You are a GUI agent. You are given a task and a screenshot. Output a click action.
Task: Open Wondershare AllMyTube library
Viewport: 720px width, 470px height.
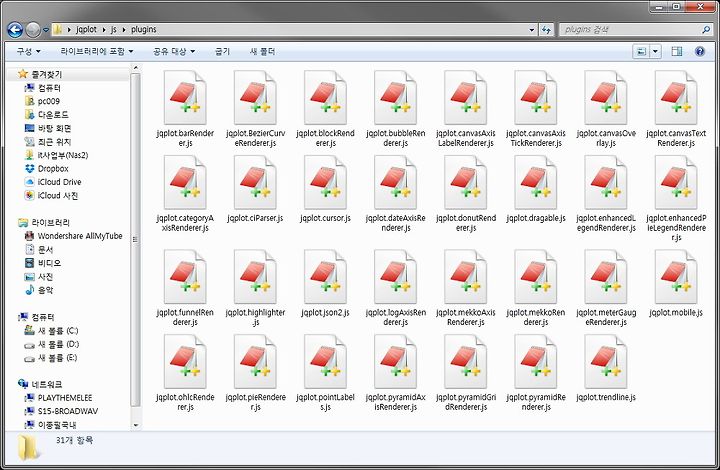click(x=73, y=236)
